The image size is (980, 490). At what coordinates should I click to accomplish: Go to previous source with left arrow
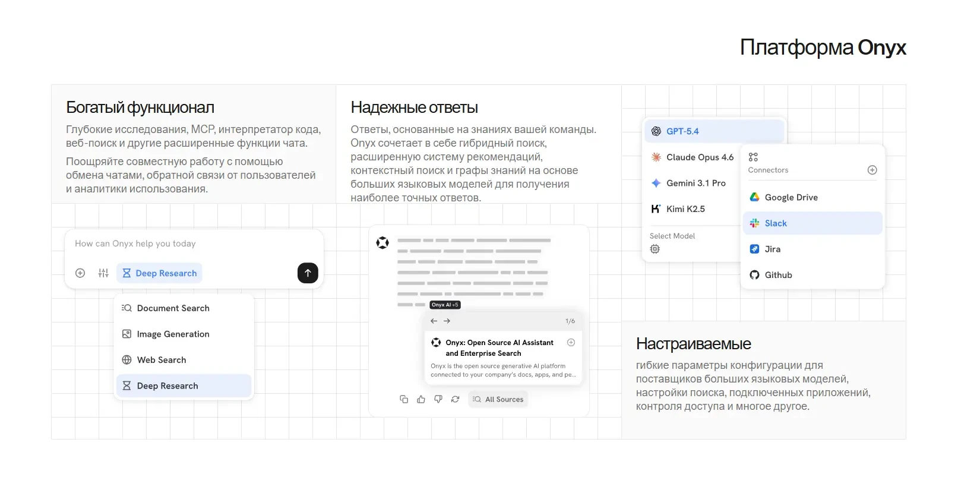(x=434, y=321)
